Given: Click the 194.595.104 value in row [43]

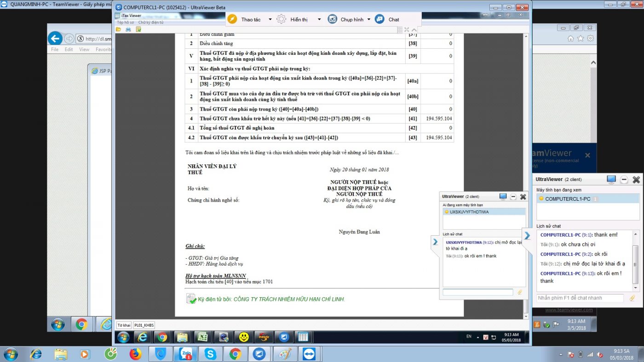Looking at the screenshot, I should (439, 138).
